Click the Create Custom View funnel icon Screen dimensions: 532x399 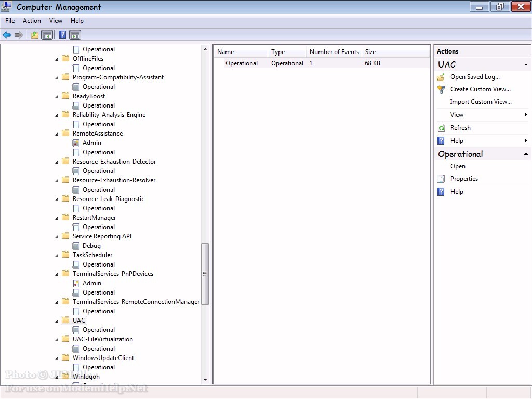tap(441, 89)
